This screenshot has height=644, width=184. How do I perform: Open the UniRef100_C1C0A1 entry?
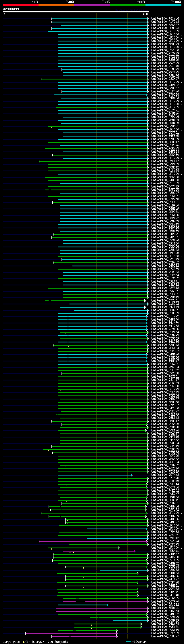pyautogui.click(x=165, y=364)
